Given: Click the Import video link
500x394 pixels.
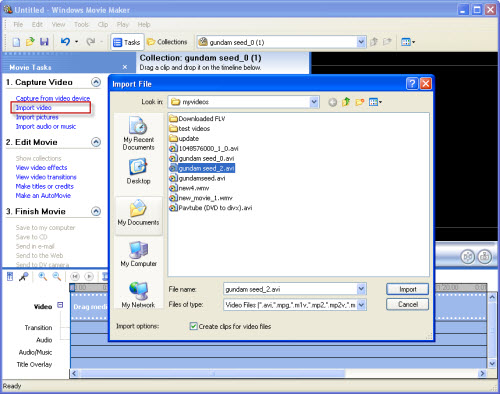Looking at the screenshot, I should point(34,108).
